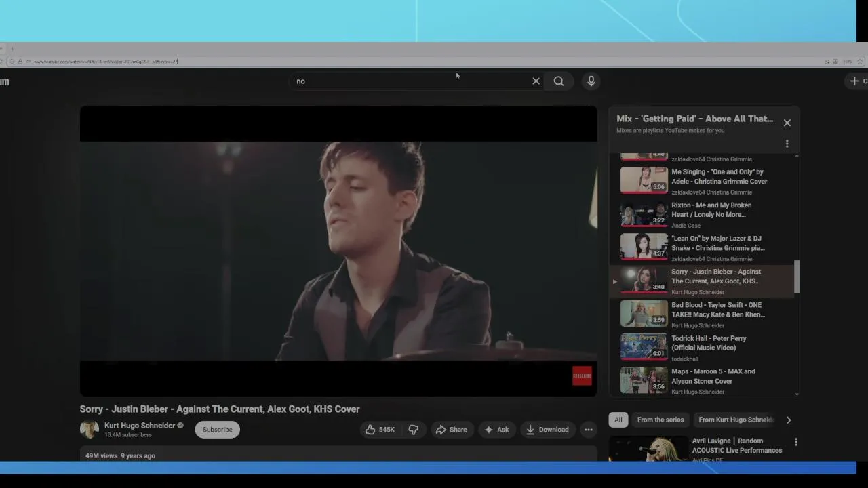Screen dimensions: 868x488
Task: Click the Ask button
Action: coord(497,430)
